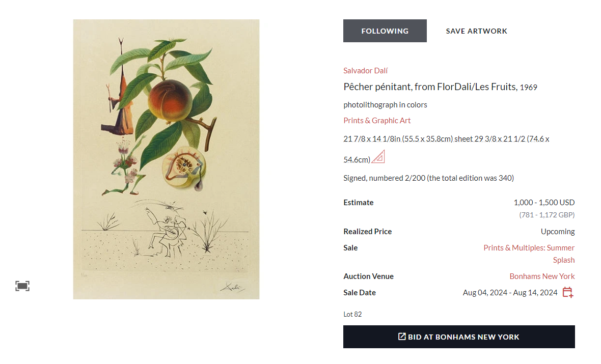Click the Upcoming realized price status
The width and height of the screenshot is (601, 364).
pos(558,232)
